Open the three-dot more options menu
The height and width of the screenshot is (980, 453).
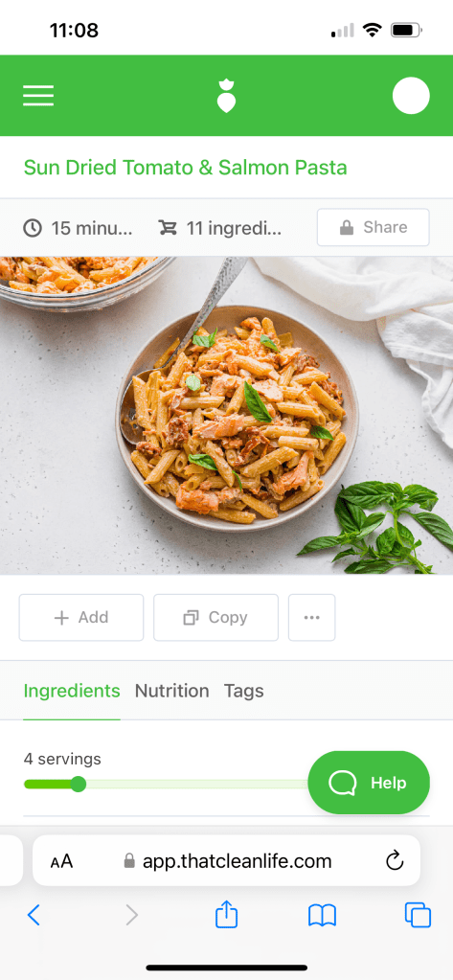coord(312,618)
